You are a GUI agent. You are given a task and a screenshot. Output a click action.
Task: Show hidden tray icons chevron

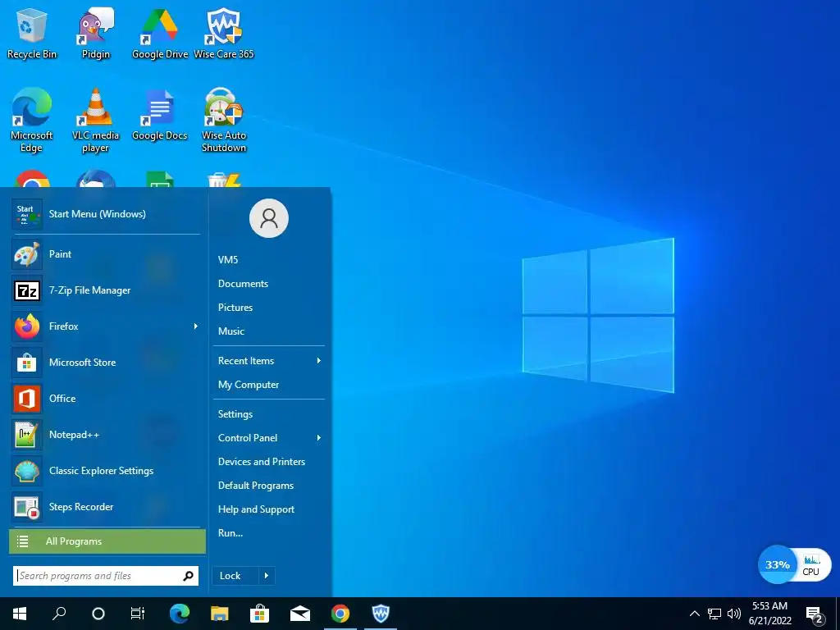(694, 614)
